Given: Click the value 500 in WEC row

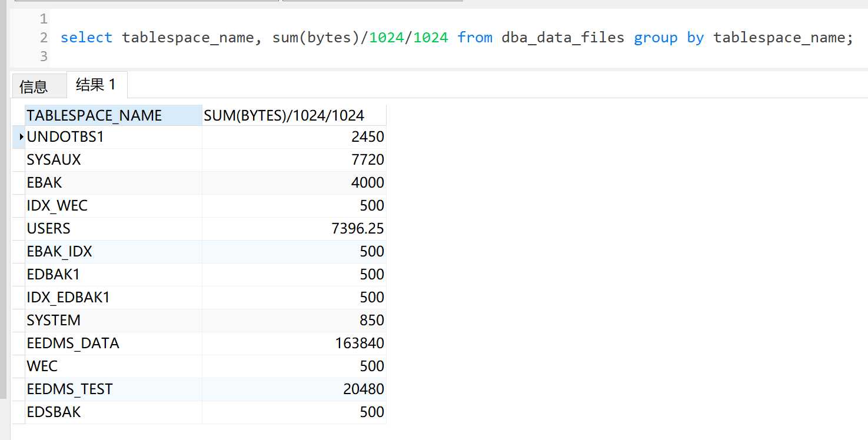Looking at the screenshot, I should (294, 366).
